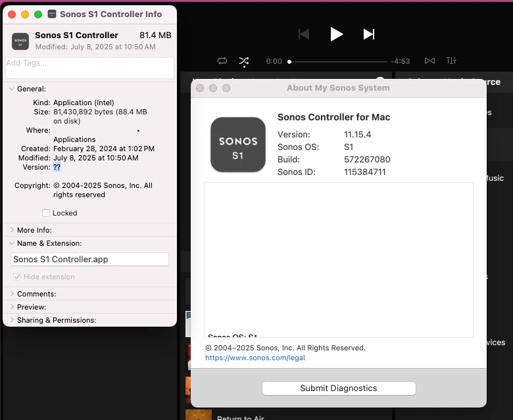Click the build number 572267080
The width and height of the screenshot is (513, 420).
[x=367, y=160]
